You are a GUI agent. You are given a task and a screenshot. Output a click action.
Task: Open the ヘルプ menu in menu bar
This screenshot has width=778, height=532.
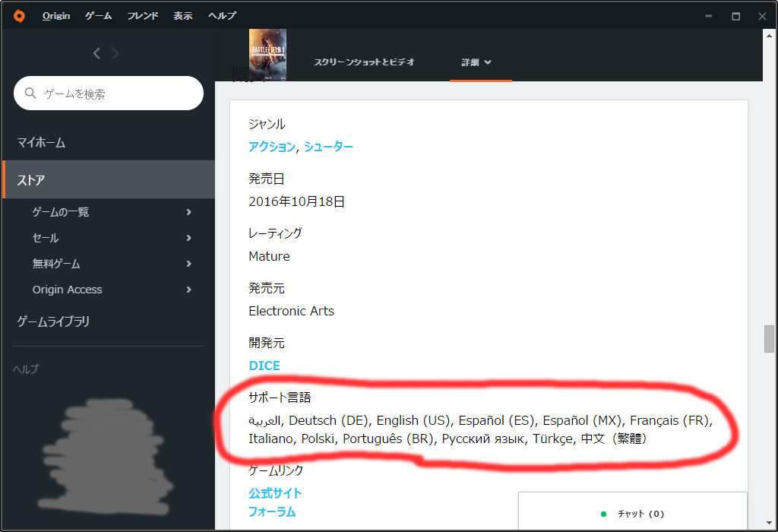tap(222, 16)
